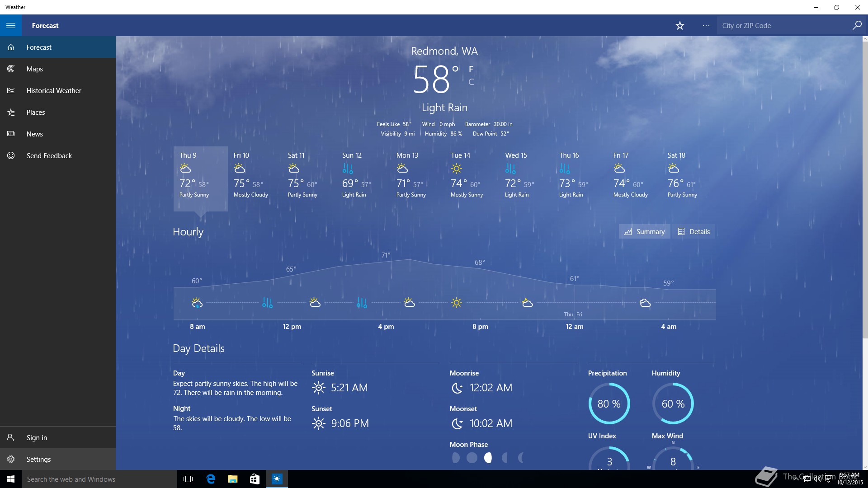Select the Summary hourly view
868x488 pixels.
pos(644,231)
